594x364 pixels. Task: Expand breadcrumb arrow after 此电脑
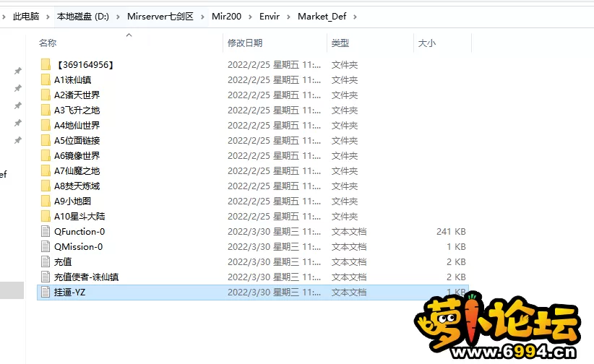pyautogui.click(x=48, y=17)
